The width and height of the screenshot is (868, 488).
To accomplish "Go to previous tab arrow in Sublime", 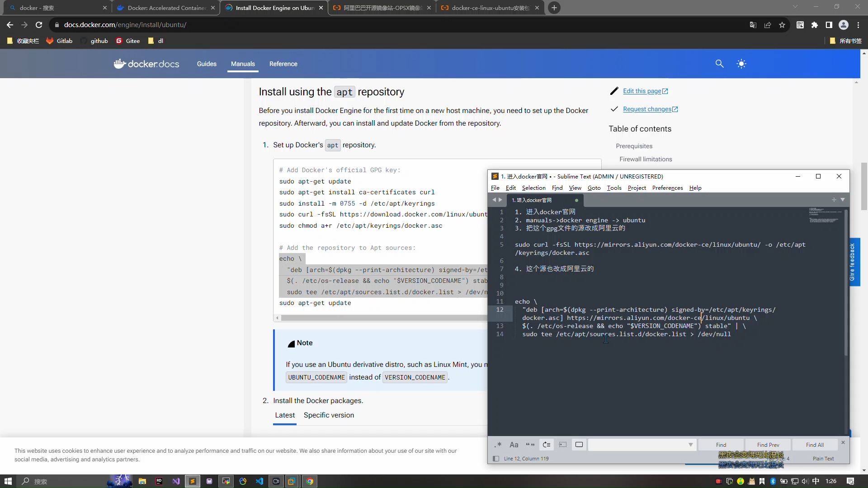I will tap(494, 200).
